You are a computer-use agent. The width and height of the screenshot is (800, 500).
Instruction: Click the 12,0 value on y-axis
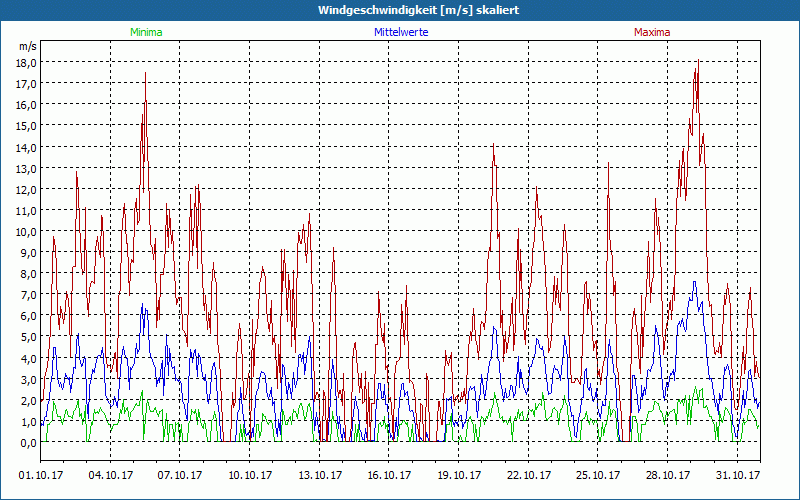[x=28, y=189]
